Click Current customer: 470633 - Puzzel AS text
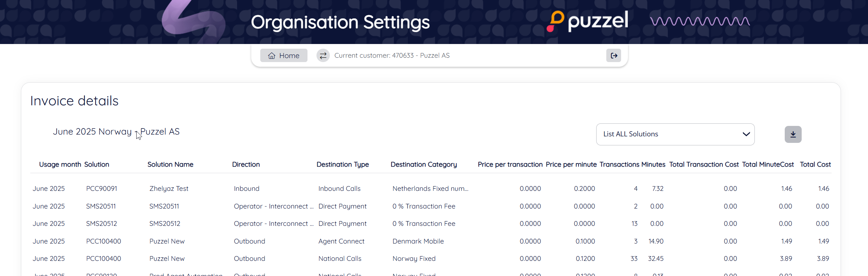This screenshot has height=276, width=868. pos(392,56)
